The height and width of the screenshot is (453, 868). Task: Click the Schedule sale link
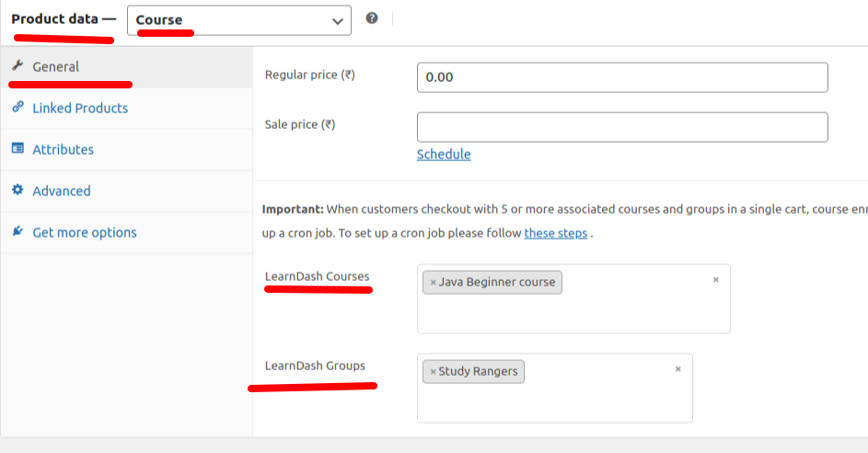[444, 154]
